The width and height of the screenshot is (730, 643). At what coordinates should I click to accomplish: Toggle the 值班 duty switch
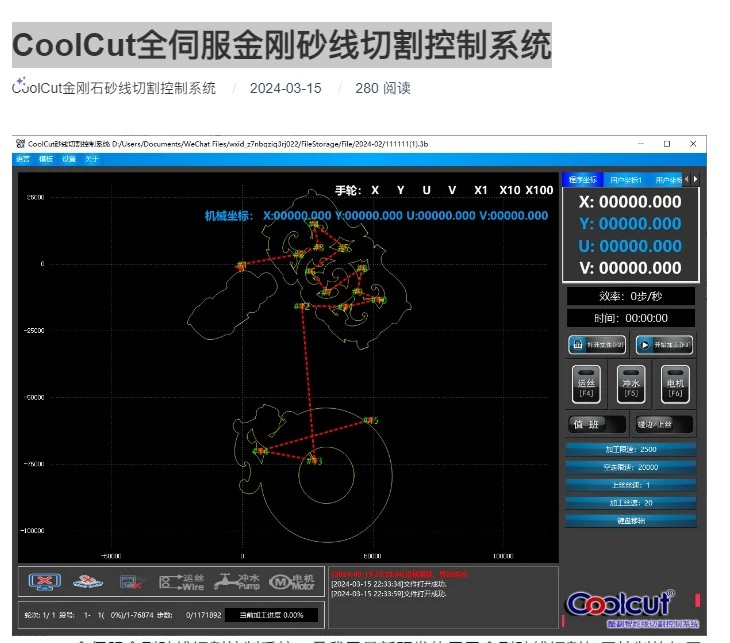pos(597,424)
